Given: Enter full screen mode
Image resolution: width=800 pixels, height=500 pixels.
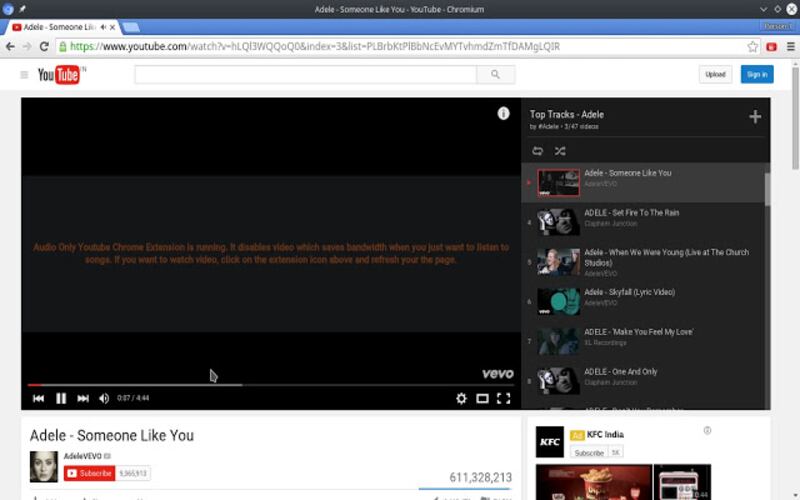Looking at the screenshot, I should coord(504,398).
